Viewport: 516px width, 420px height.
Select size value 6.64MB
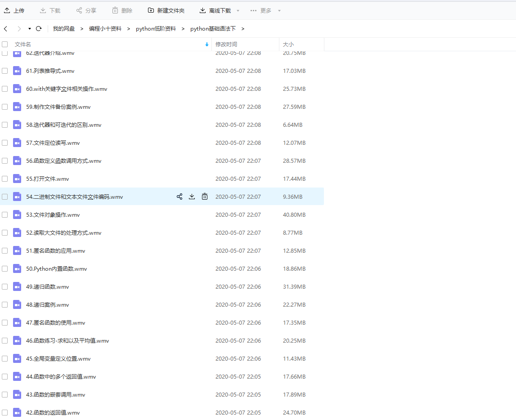pyautogui.click(x=292, y=125)
